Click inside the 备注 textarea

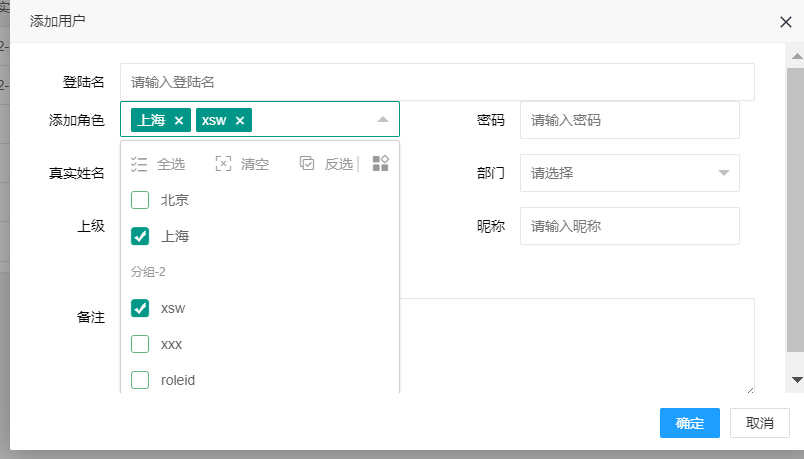coord(577,346)
